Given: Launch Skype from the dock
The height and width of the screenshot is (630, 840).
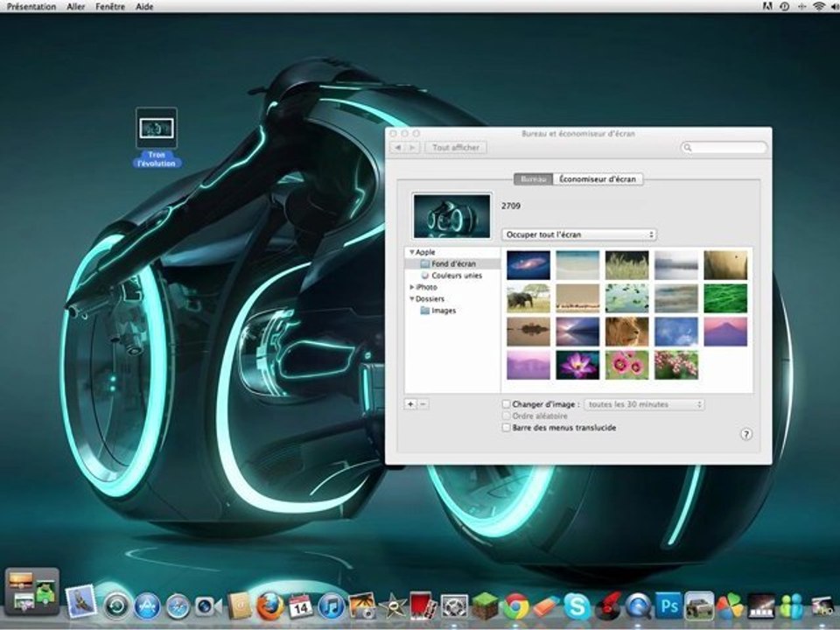Looking at the screenshot, I should click(577, 606).
